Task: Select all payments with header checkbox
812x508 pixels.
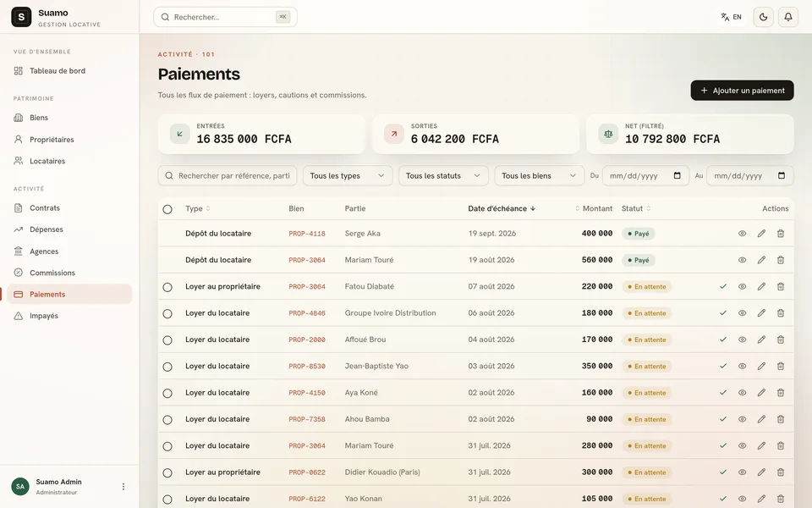Action: [x=167, y=209]
